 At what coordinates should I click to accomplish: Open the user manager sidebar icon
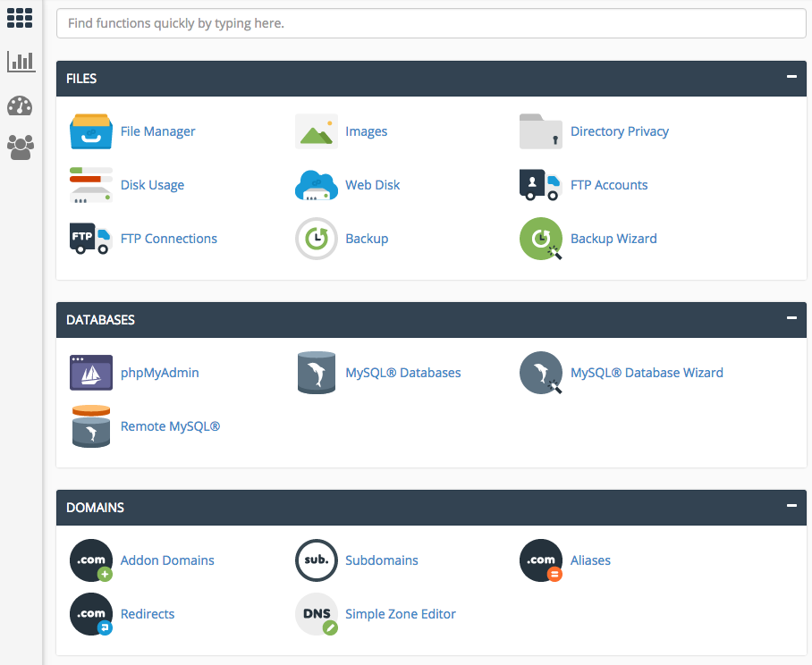pyautogui.click(x=20, y=147)
